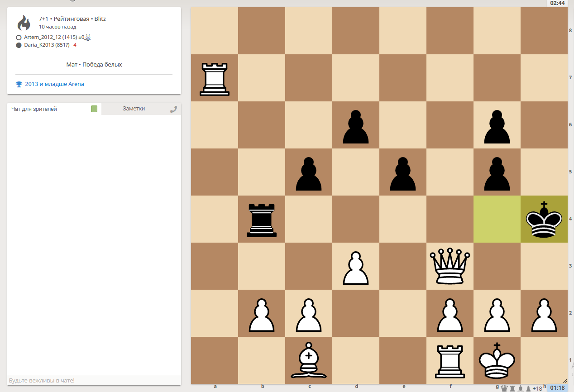Select the white bishop on c1
Image resolution: width=574 pixels, height=392 pixels.
point(309,360)
